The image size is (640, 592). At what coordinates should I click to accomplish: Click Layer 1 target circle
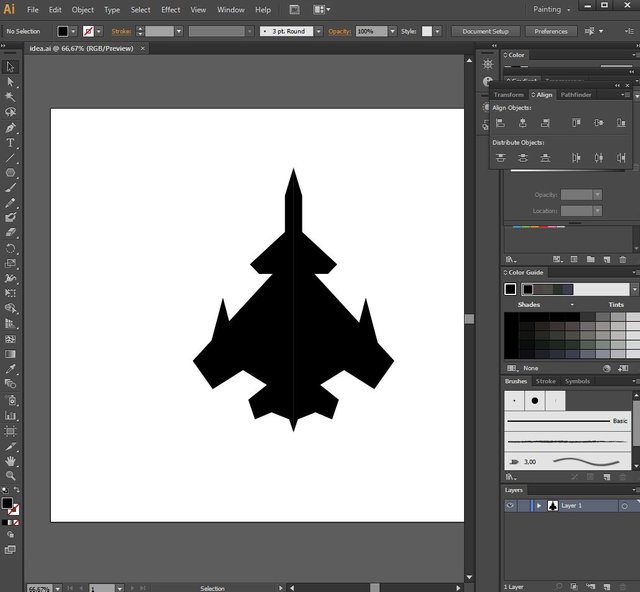624,506
